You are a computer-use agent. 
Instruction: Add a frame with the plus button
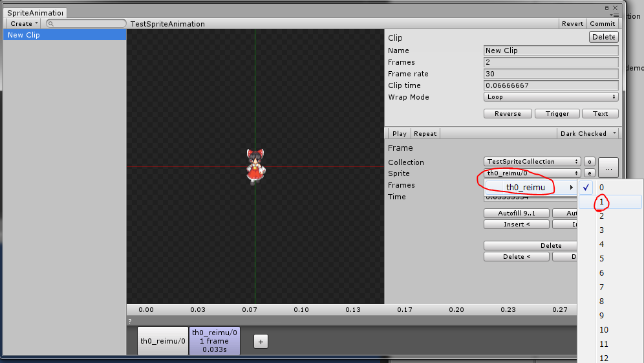pos(261,341)
